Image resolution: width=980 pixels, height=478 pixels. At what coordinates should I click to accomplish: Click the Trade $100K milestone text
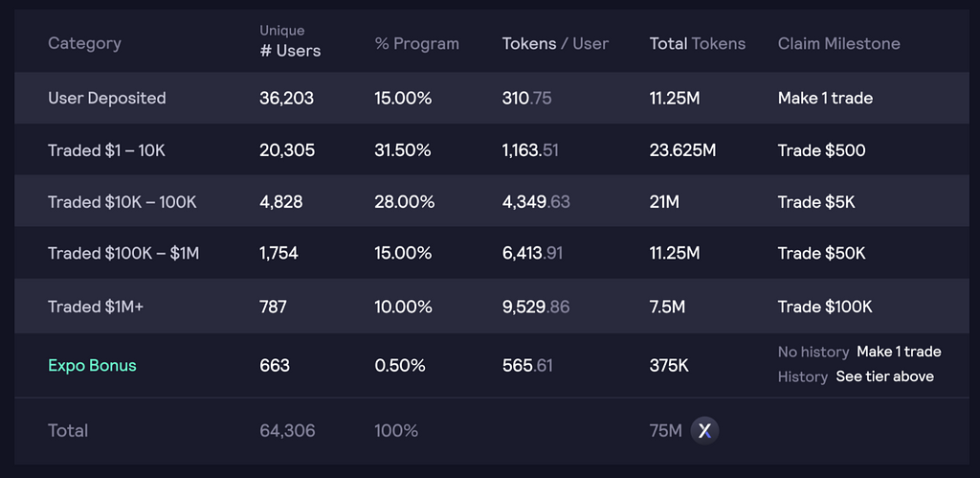(825, 307)
